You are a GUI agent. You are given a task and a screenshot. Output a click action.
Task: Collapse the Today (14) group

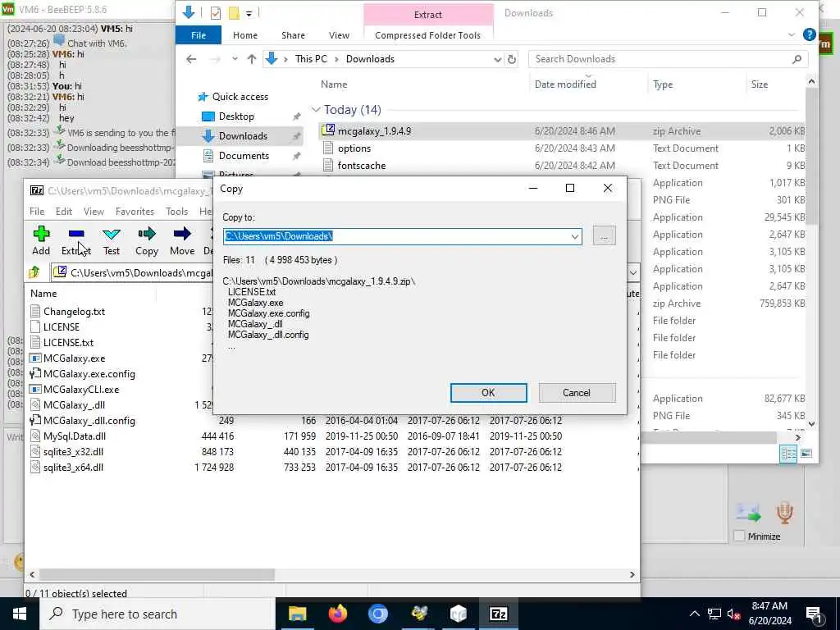[316, 110]
